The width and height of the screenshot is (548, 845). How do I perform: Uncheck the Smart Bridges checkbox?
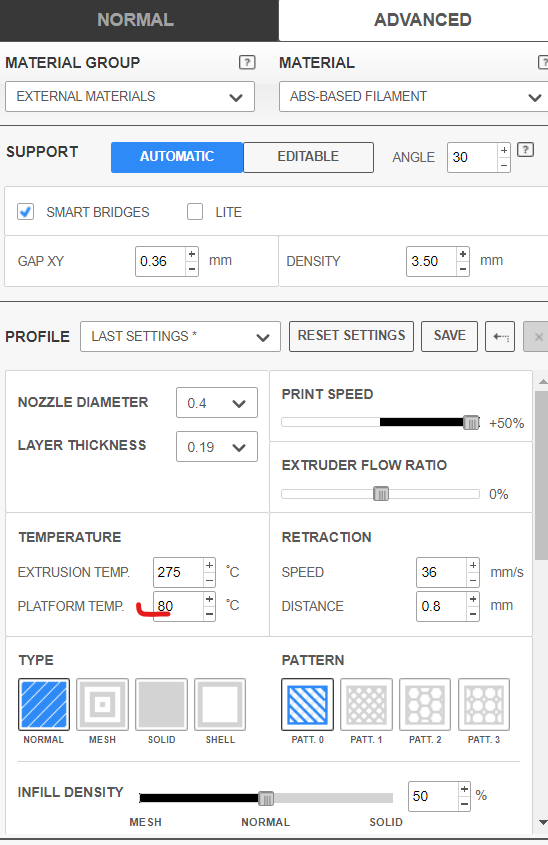pos(25,212)
